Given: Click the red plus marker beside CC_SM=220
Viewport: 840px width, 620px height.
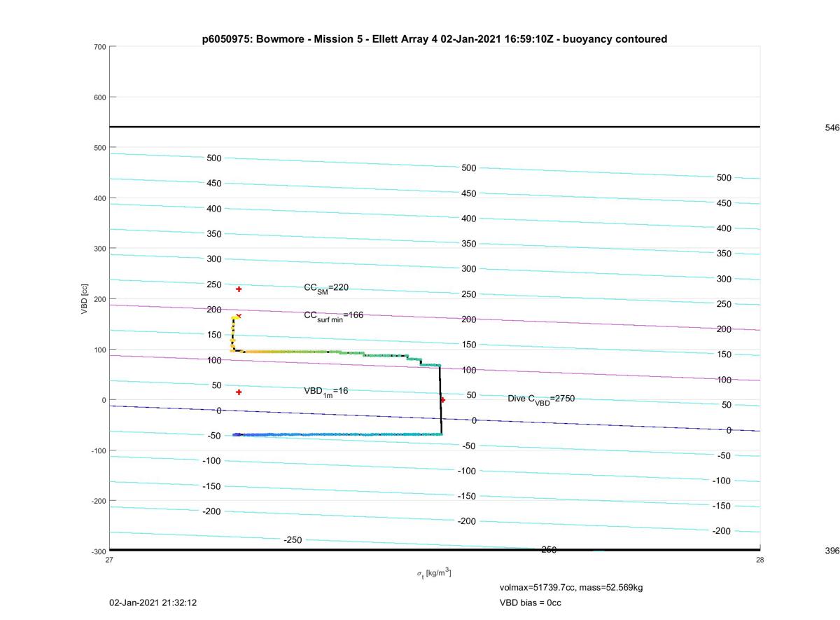Looking at the screenshot, I should [x=239, y=289].
